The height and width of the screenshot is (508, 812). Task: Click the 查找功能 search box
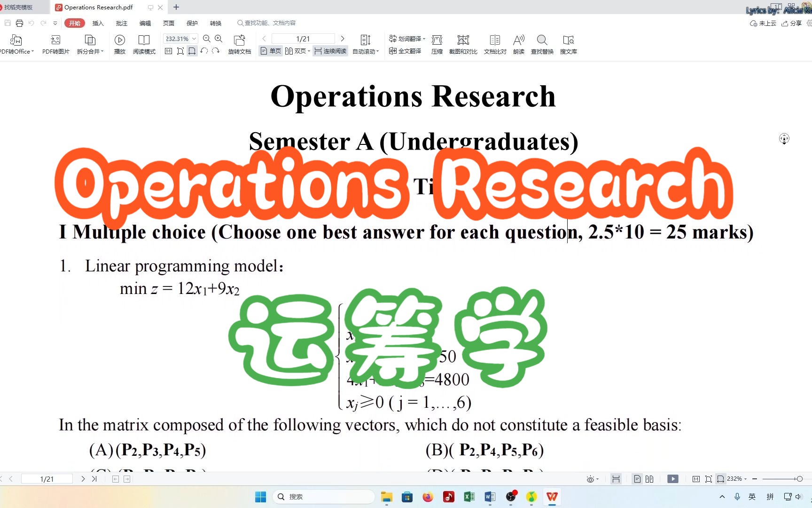(x=266, y=23)
